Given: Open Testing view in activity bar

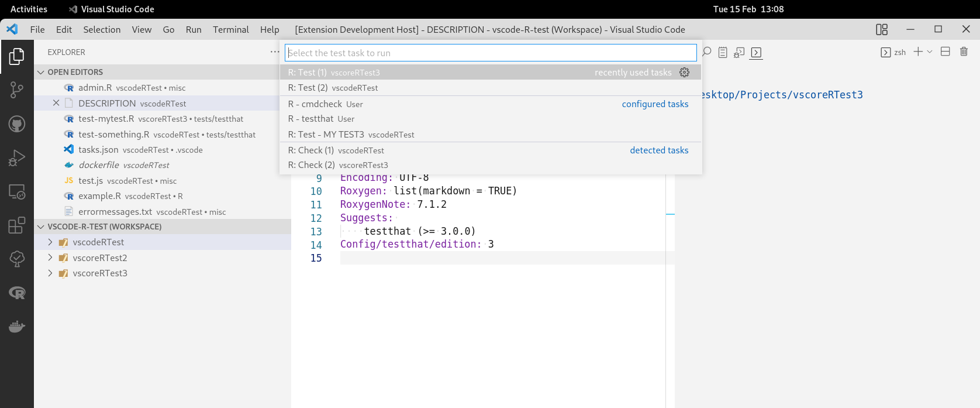Looking at the screenshot, I should click(x=17, y=259).
